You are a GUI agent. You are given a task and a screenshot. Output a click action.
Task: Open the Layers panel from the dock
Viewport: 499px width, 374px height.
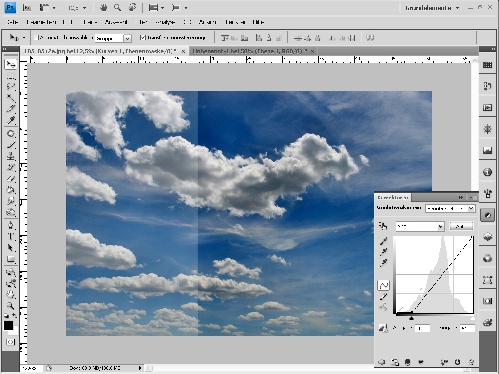coord(487,237)
